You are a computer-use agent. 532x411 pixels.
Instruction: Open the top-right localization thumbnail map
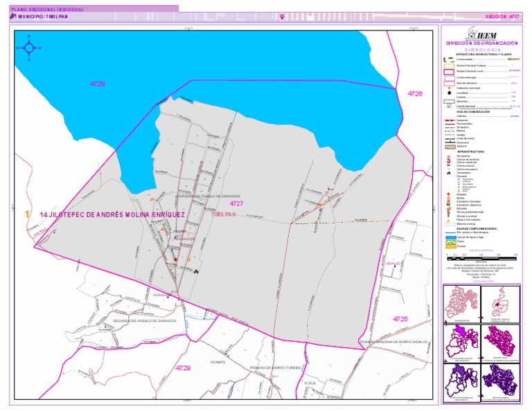click(x=500, y=304)
